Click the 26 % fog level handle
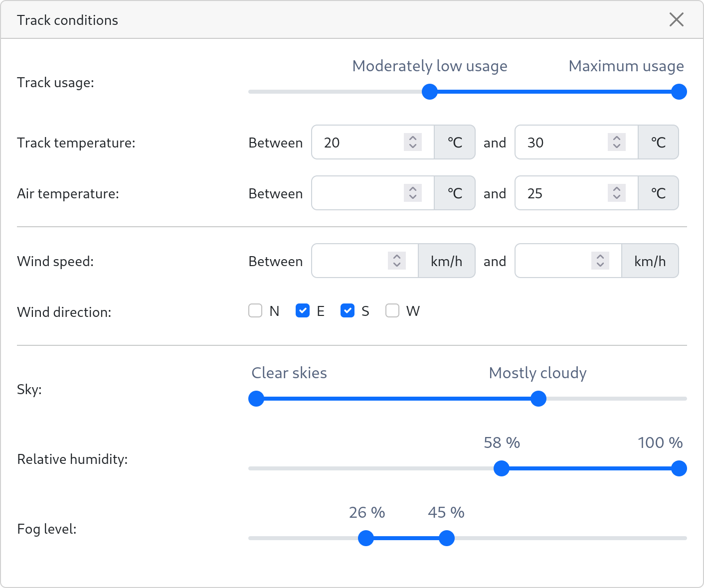Image resolution: width=704 pixels, height=588 pixels. (366, 538)
